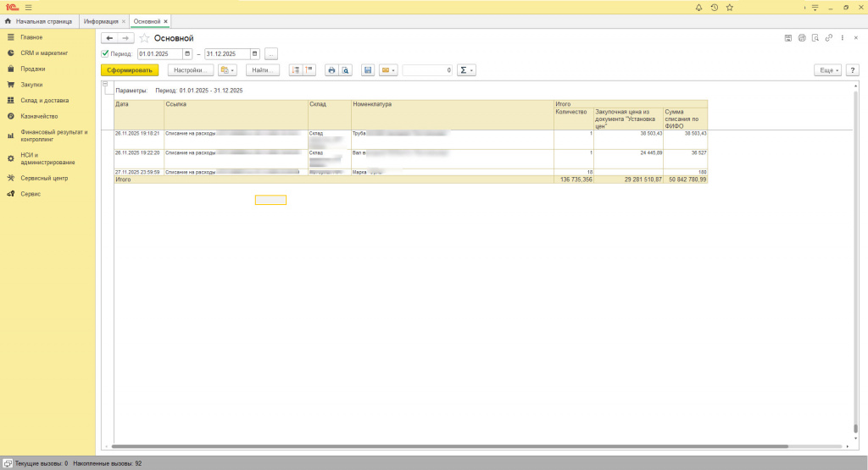Open the period selection ellipsis button

(x=270, y=53)
